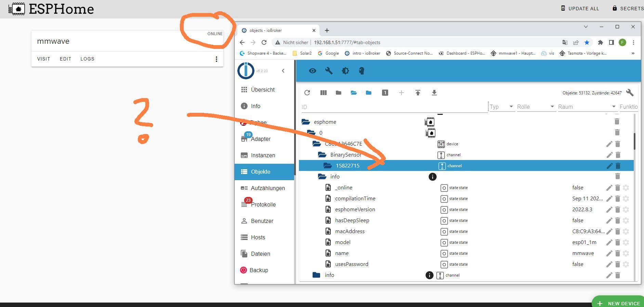Open the Chrome three-dot menu
This screenshot has height=307, width=644.
click(633, 42)
